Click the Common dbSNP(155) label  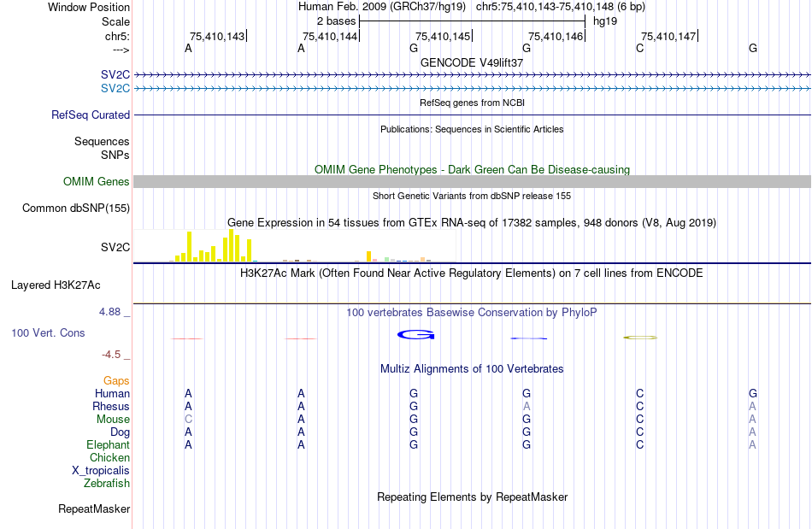click(75, 208)
